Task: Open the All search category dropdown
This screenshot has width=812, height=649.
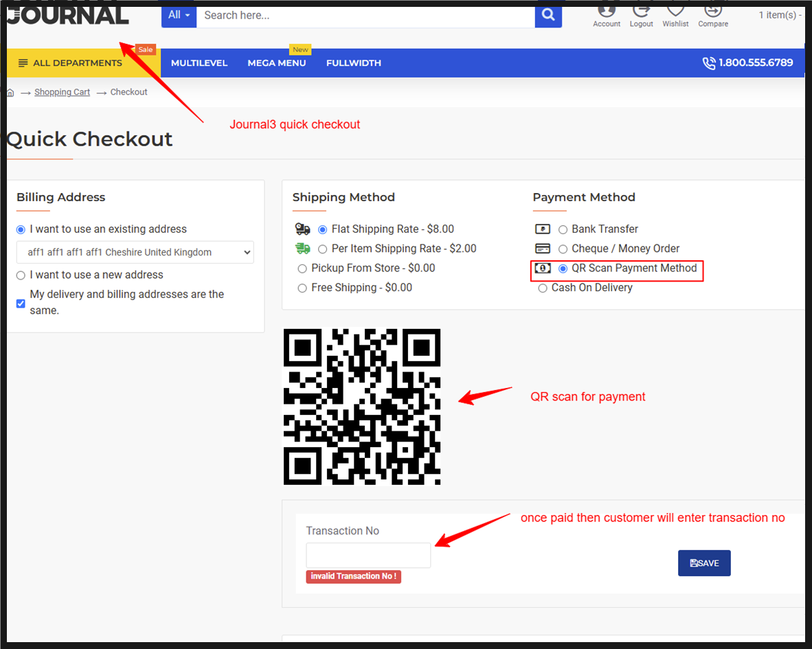Action: coord(179,15)
